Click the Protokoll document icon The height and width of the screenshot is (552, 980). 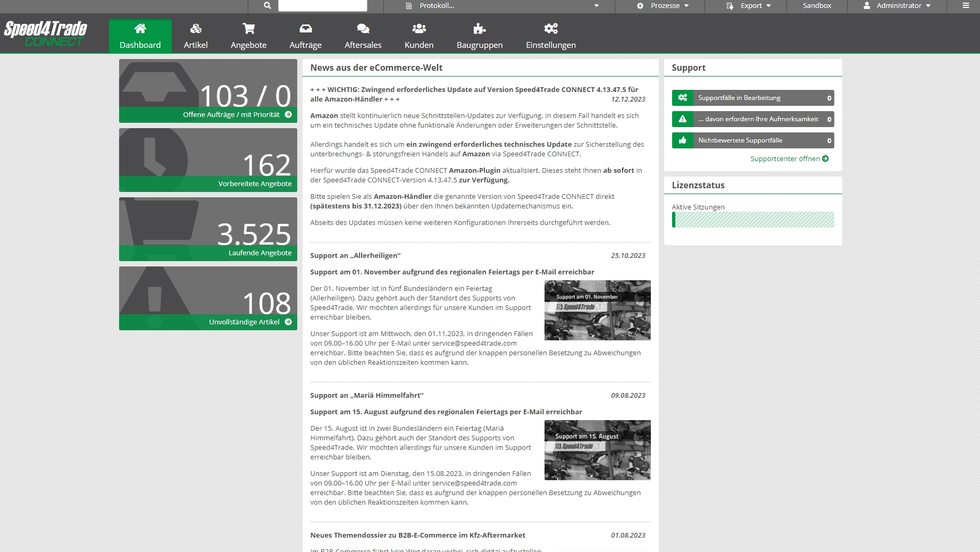tap(409, 6)
